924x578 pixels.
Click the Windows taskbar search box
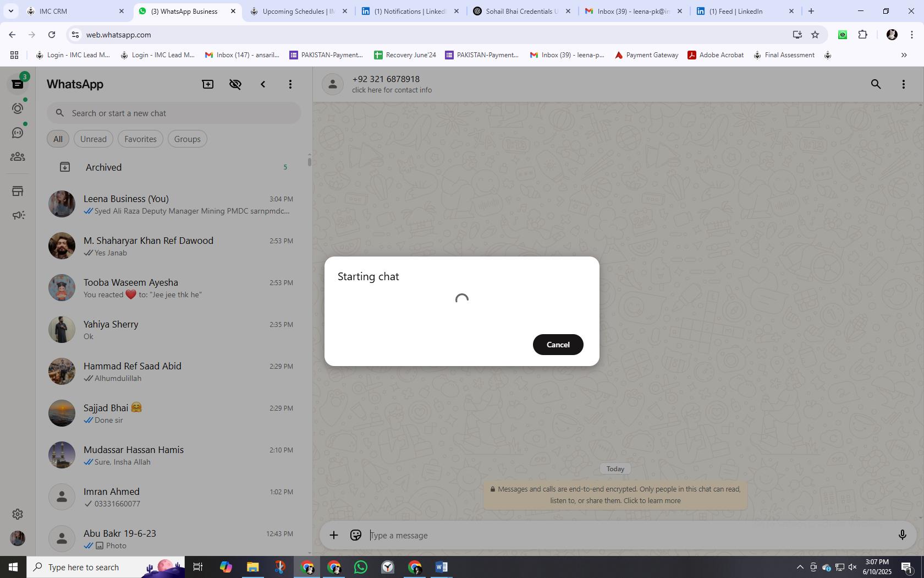106,567
